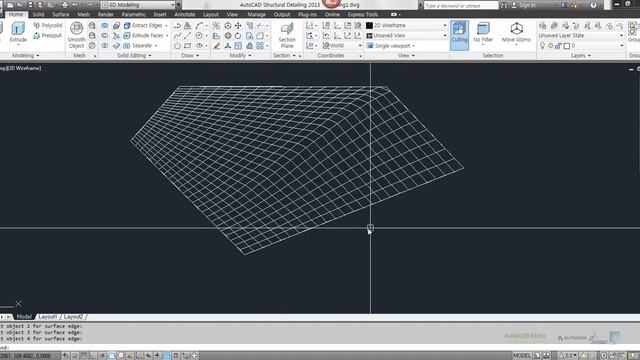Click the Array tool in Modify panel

(260, 46)
